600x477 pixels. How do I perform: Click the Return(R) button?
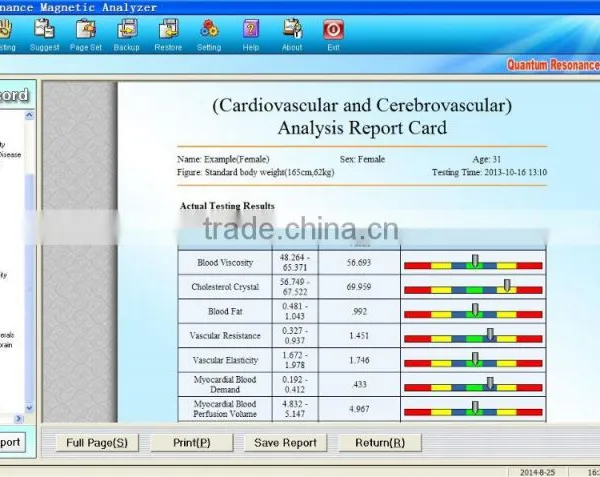click(380, 443)
